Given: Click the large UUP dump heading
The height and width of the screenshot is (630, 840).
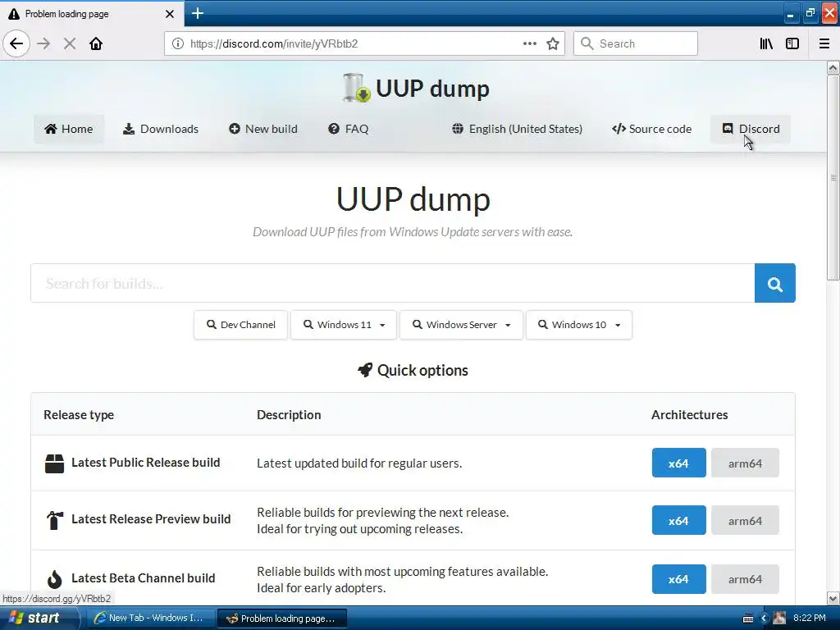Looking at the screenshot, I should [413, 199].
